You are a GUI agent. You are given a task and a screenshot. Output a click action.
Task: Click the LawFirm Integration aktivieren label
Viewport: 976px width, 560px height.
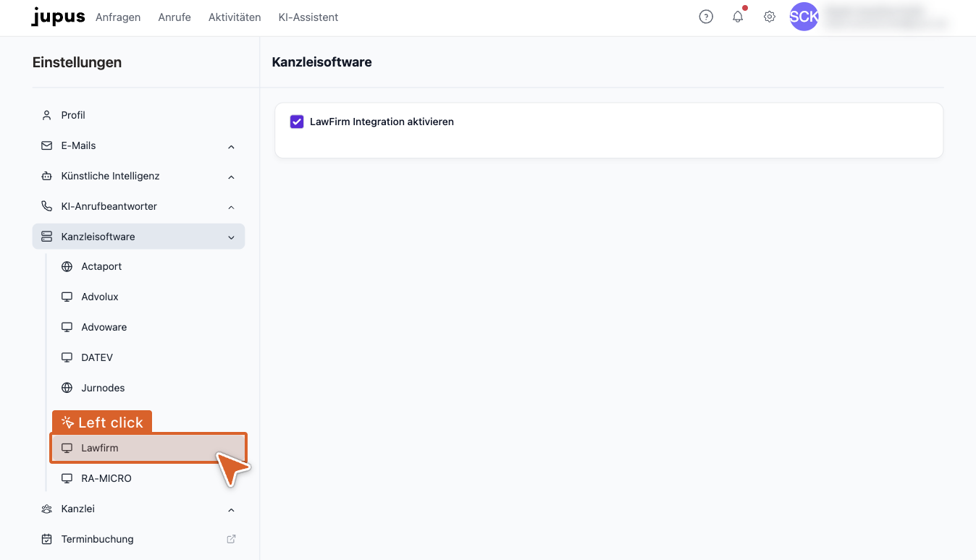click(x=382, y=122)
